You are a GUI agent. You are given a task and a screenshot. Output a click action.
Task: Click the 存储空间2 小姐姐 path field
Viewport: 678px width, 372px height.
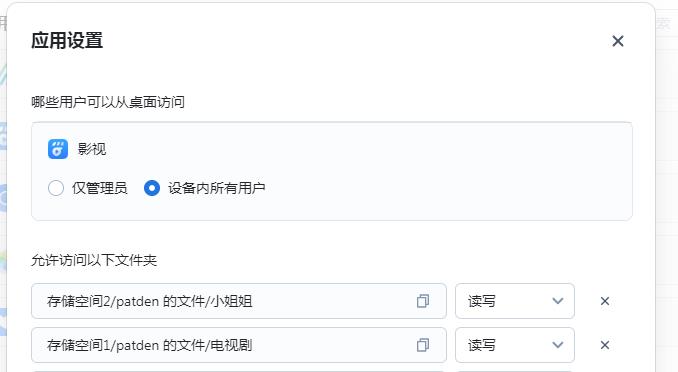pos(239,301)
